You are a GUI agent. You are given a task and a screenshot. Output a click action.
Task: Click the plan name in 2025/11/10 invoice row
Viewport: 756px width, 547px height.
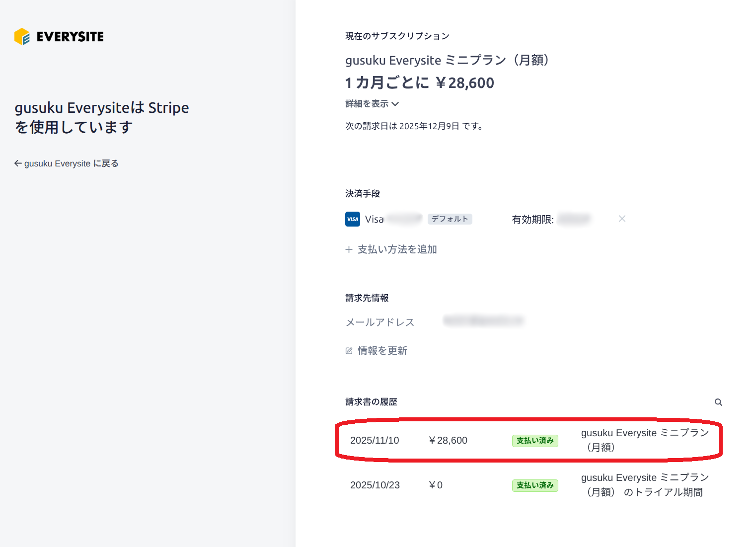coord(645,440)
